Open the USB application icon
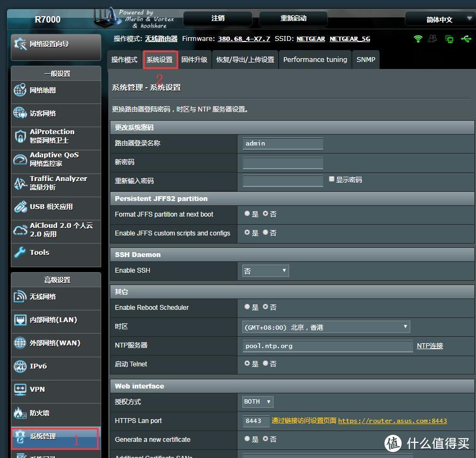Screen dimensions: 476x458 [x=20, y=207]
